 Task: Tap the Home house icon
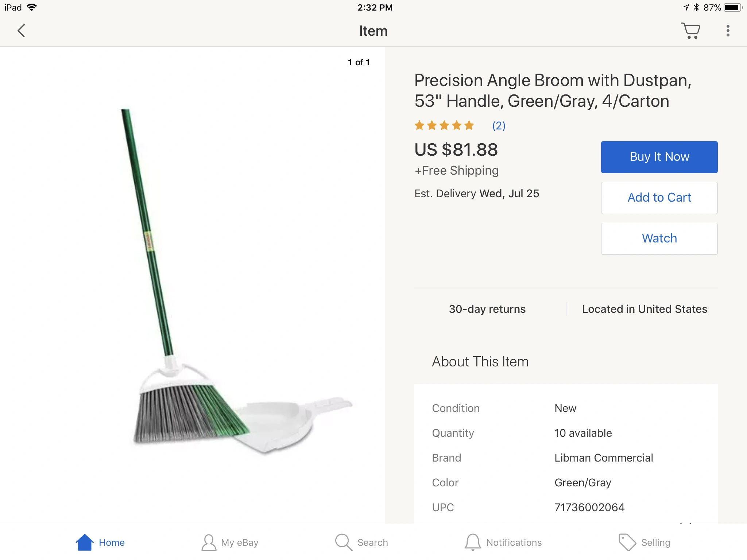(85, 542)
